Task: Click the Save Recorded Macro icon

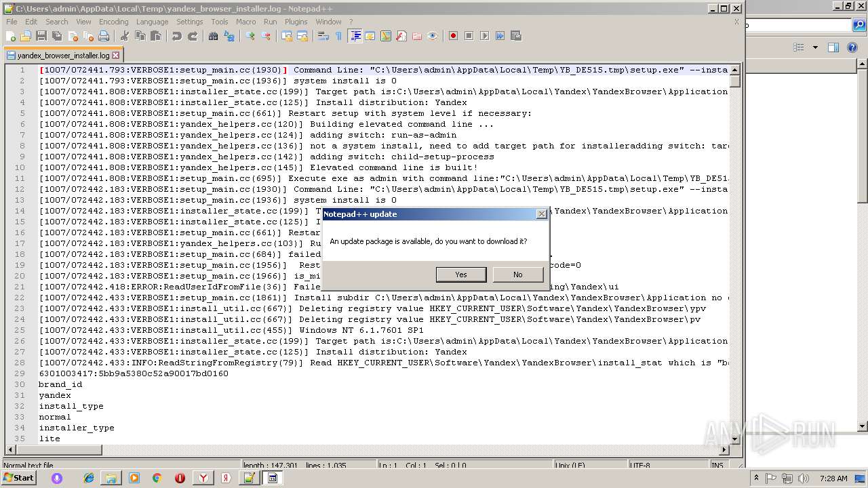Action: pyautogui.click(x=516, y=36)
